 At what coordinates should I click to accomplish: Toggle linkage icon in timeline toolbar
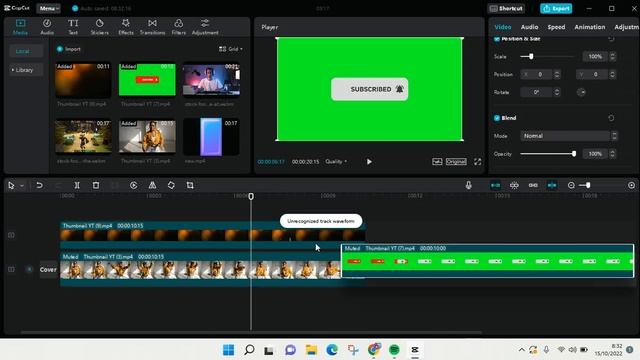point(533,185)
